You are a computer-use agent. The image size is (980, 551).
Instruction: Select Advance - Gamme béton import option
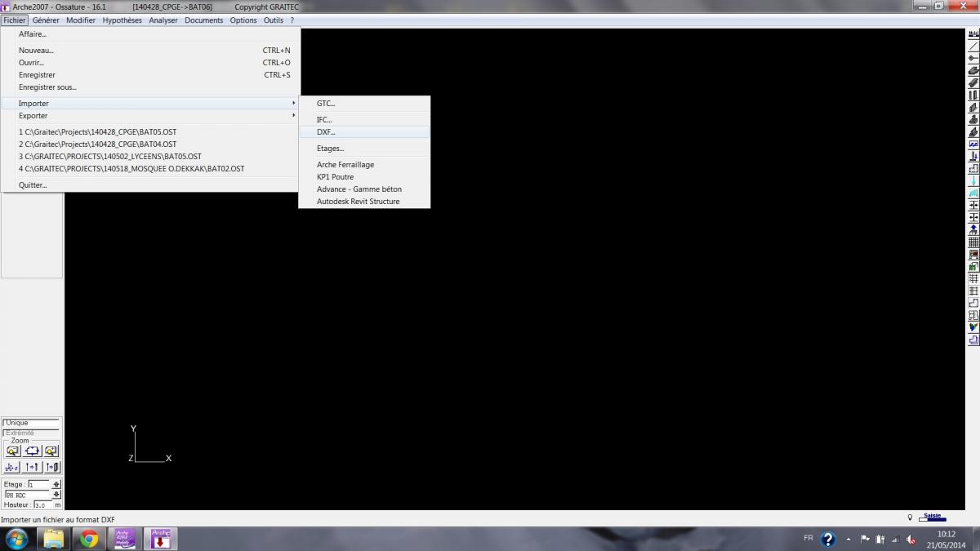pyautogui.click(x=364, y=189)
